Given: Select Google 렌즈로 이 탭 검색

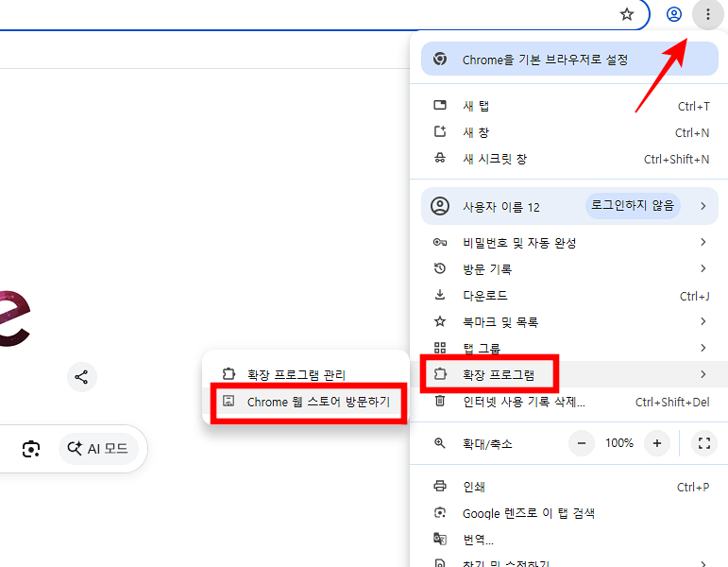Looking at the screenshot, I should 571,513.
